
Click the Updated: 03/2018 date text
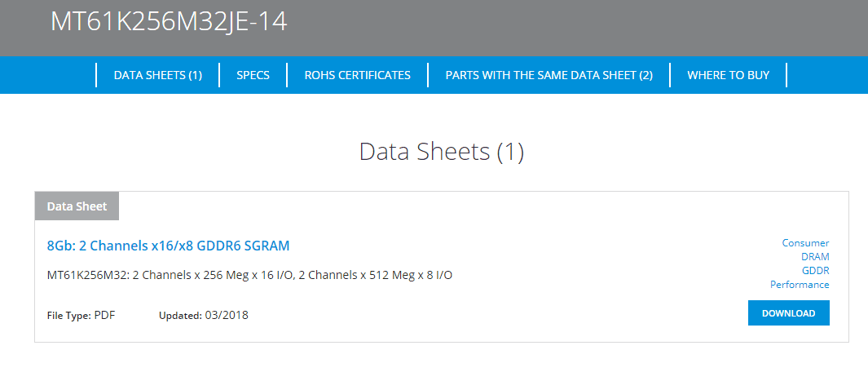(203, 315)
